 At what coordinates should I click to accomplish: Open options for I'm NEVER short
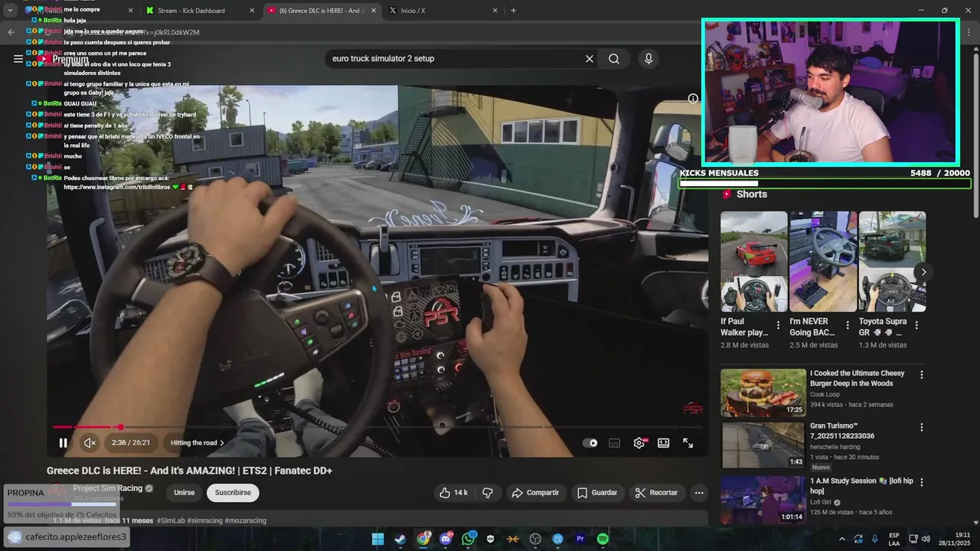(x=847, y=325)
